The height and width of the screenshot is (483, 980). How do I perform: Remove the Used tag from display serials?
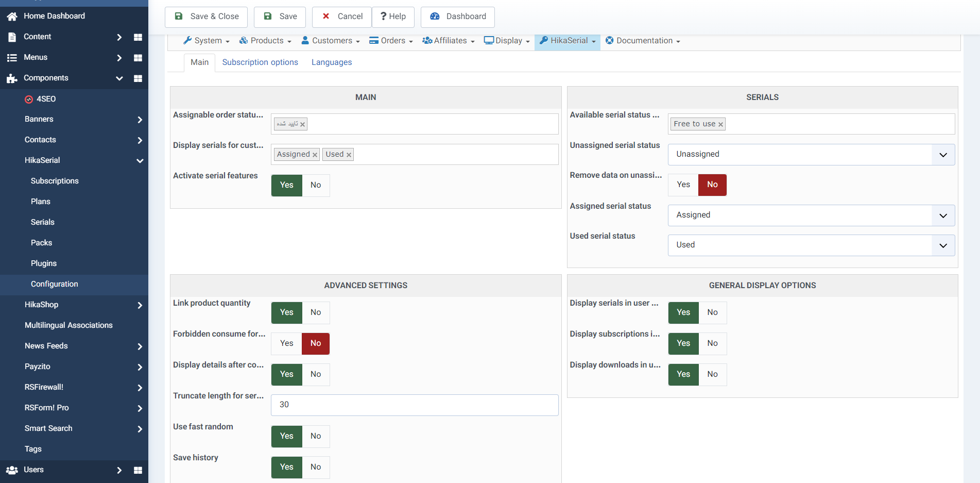click(x=349, y=155)
